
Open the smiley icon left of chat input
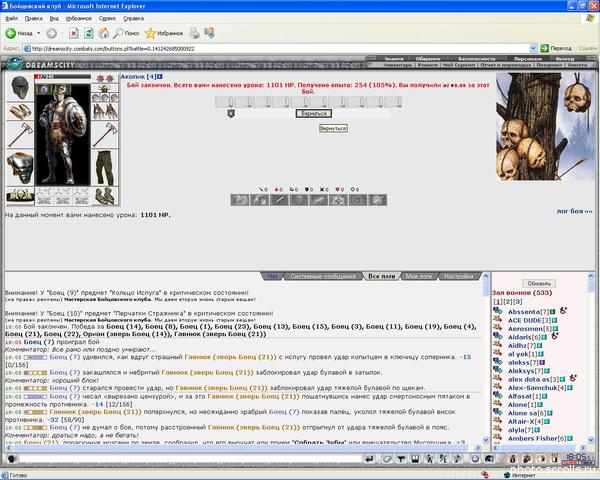click(x=11, y=459)
